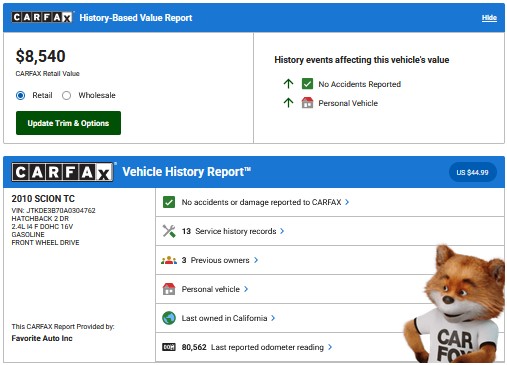Click FRONT WHEEL DRIVE text
The width and height of the screenshot is (507, 365).
point(45,243)
